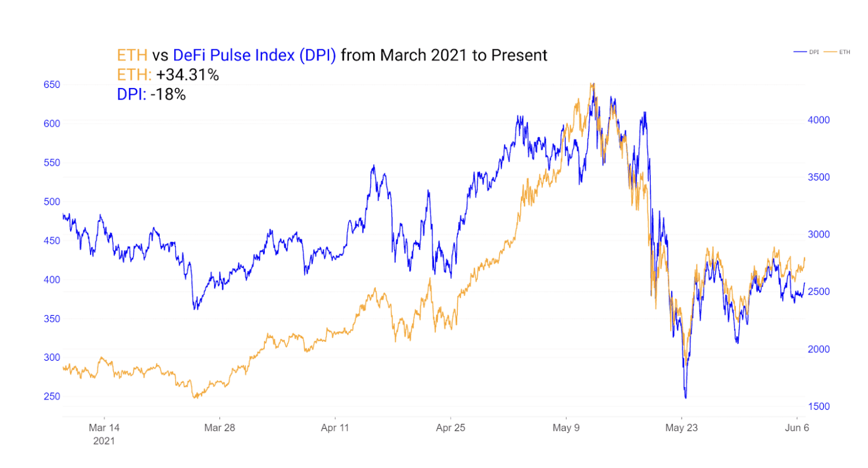
Task: Select the May 9 date axis label
Action: [566, 428]
